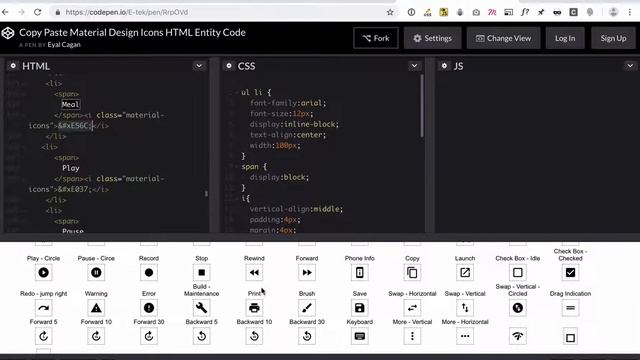Expand the CSS panel dropdown chevron
640x360 pixels.
tap(414, 66)
